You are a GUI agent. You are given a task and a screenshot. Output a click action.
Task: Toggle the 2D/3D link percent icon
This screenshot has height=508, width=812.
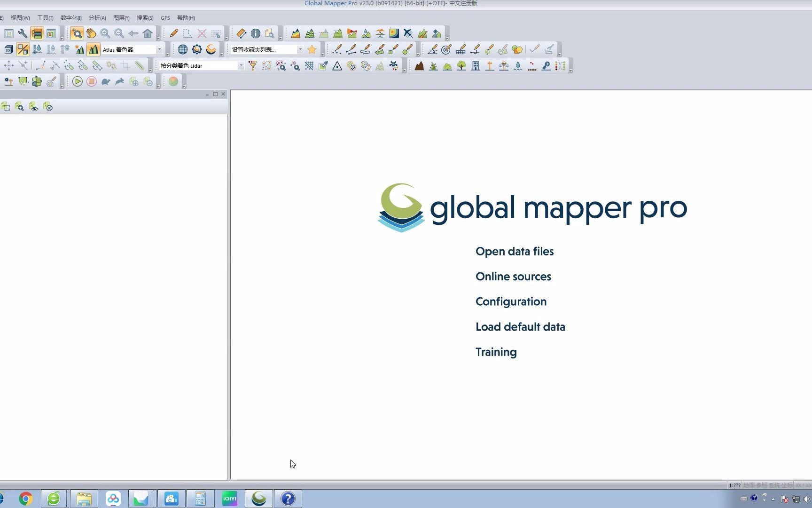[x=23, y=49]
